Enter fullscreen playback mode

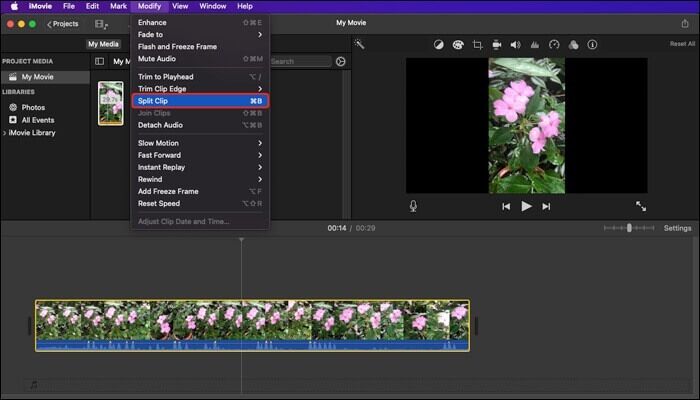coord(641,206)
